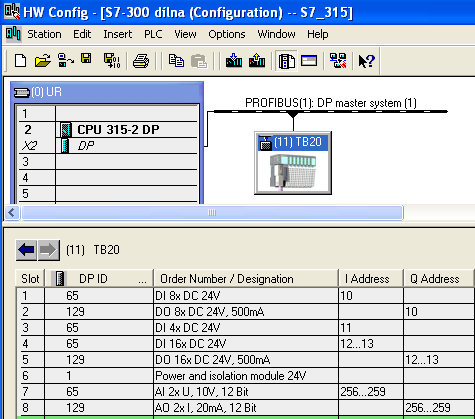Open the Station menu
The width and height of the screenshot is (475, 419).
44,34
